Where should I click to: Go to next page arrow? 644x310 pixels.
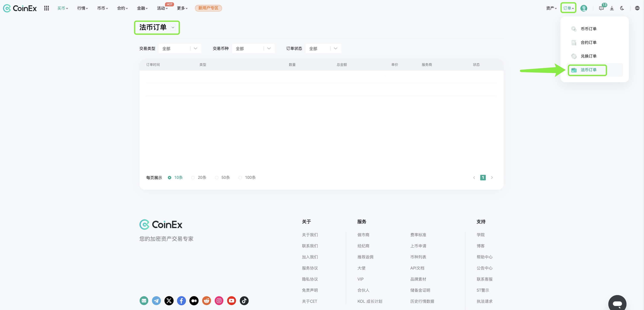coord(492,177)
